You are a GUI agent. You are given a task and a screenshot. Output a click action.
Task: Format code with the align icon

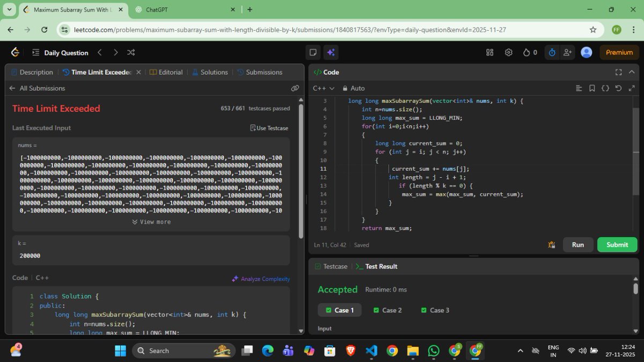[x=579, y=88]
